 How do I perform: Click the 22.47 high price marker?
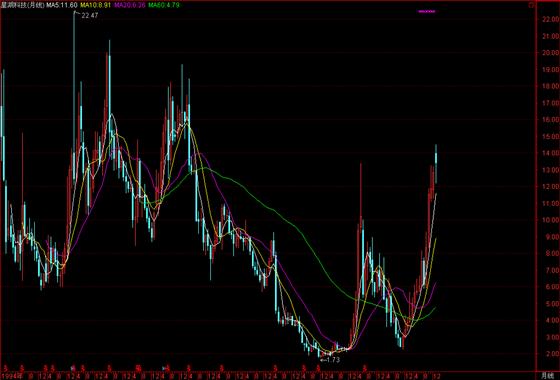point(89,15)
